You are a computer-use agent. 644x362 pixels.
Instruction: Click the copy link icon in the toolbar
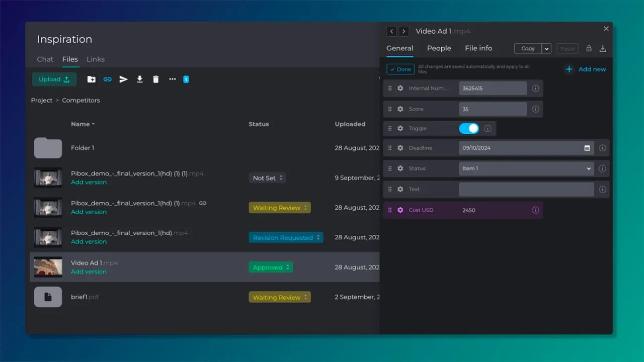107,79
